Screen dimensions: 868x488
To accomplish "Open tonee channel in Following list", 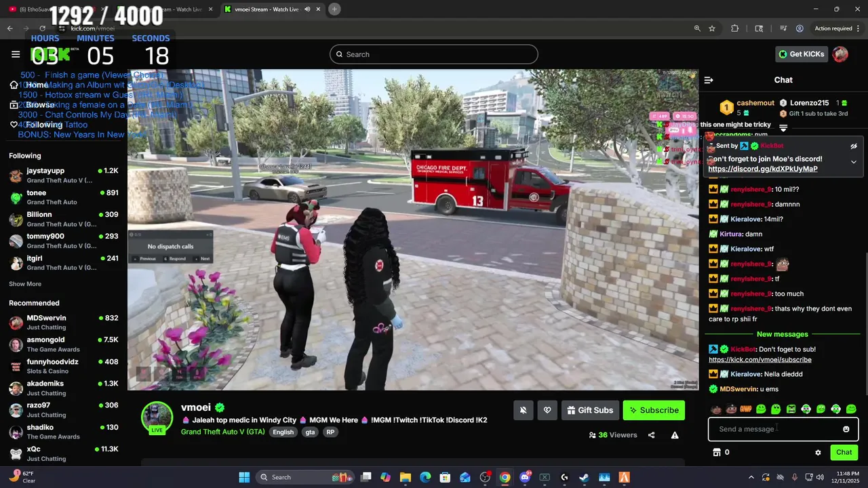I will 64,197.
